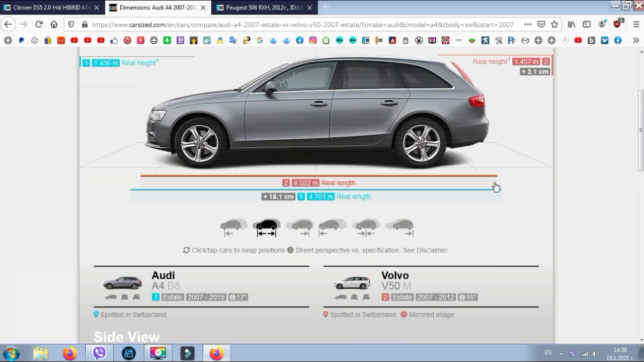Click the '1.457 m' real height value

(526, 61)
